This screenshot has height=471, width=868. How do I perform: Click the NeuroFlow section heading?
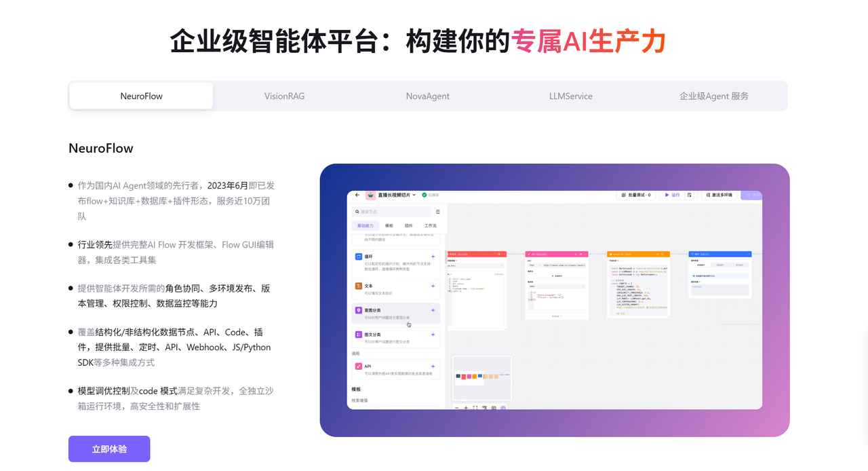click(x=101, y=149)
